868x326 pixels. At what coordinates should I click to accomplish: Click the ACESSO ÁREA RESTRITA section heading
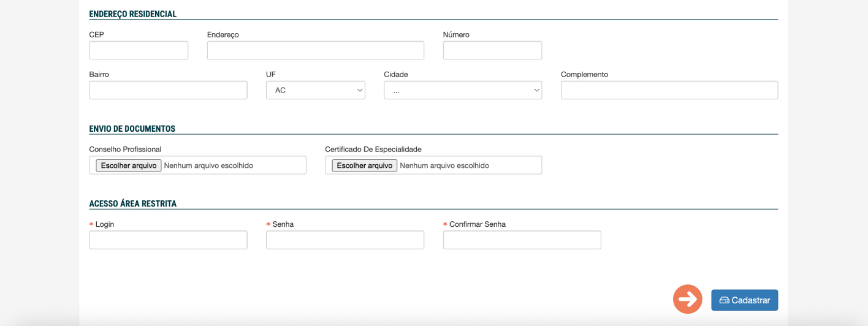pos(133,204)
